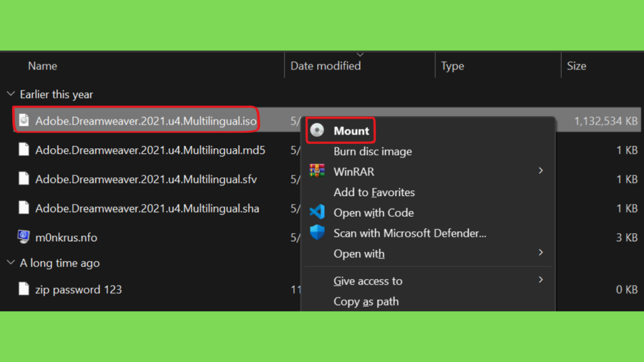Select Adobe.Dreamweaver.2021.u4.Multilingual.md5 file name
The height and width of the screenshot is (362, 644).
click(150, 150)
